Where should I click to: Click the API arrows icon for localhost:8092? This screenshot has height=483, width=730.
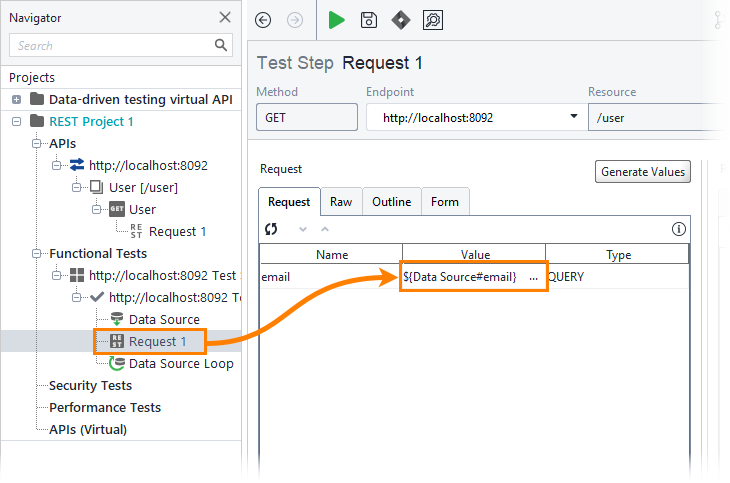77,165
